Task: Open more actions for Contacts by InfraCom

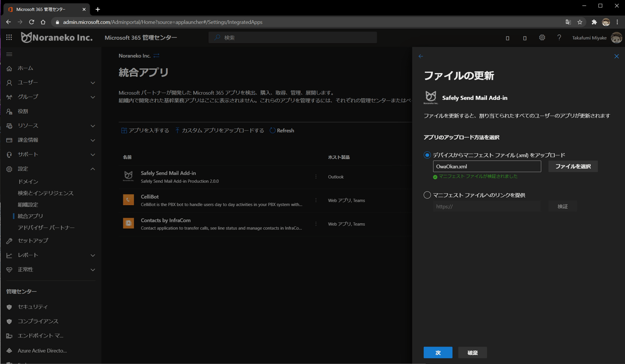Action: [x=316, y=224]
